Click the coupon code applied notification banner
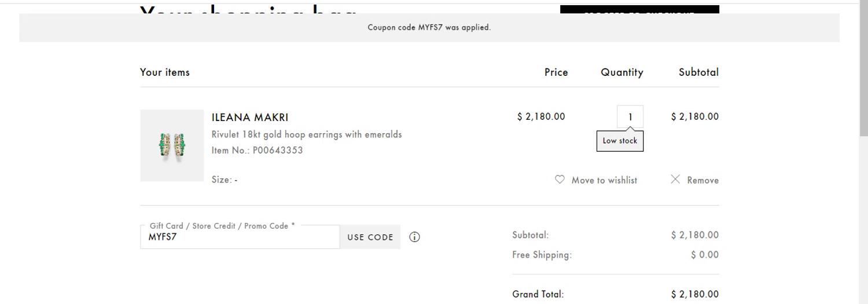Image resolution: width=868 pixels, height=304 pixels. [x=429, y=27]
